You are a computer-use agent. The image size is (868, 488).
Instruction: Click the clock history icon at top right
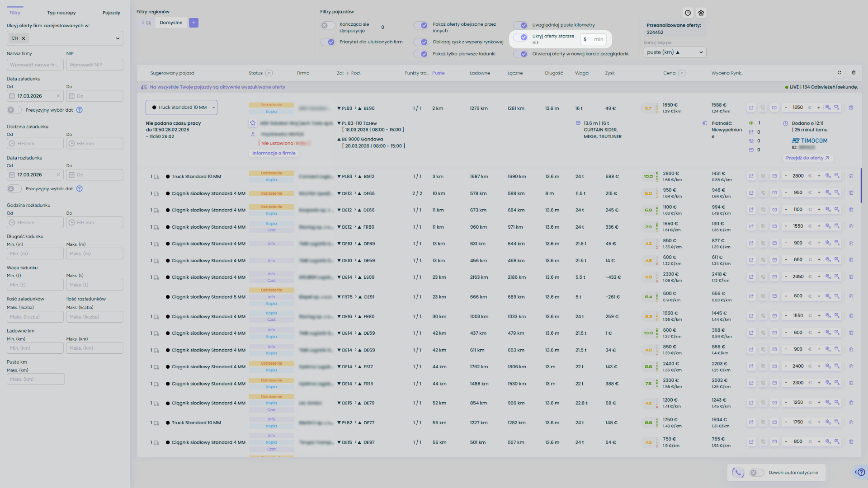[x=688, y=13]
